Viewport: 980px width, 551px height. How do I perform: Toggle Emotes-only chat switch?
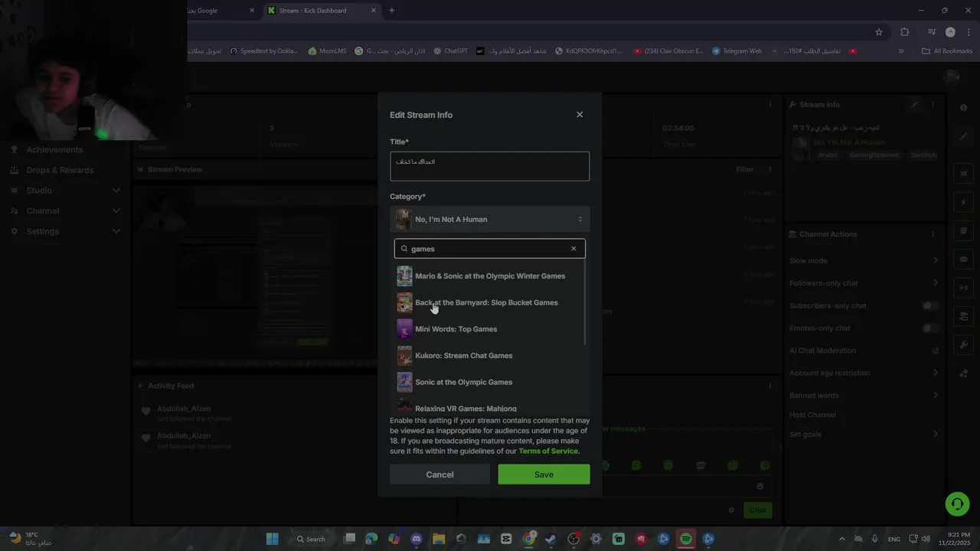(930, 328)
